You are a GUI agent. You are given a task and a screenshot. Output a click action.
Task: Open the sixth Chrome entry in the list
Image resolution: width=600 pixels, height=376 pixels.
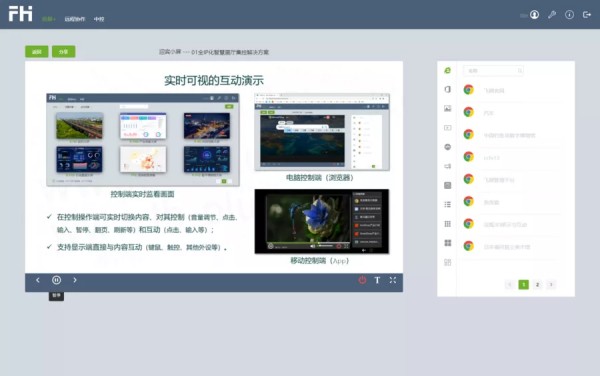coord(512,202)
